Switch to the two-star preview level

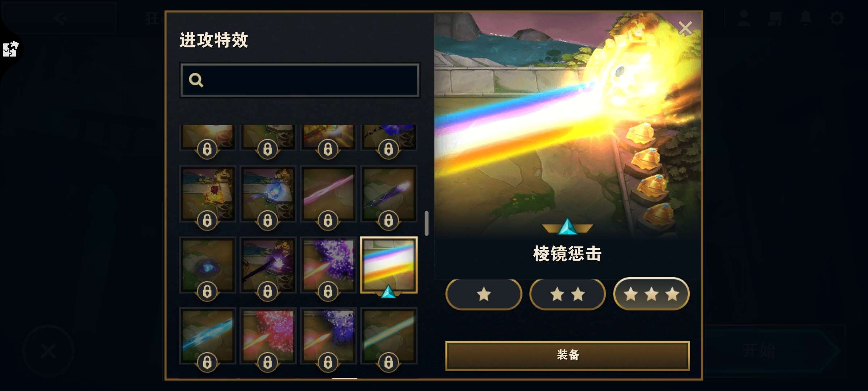tap(567, 294)
